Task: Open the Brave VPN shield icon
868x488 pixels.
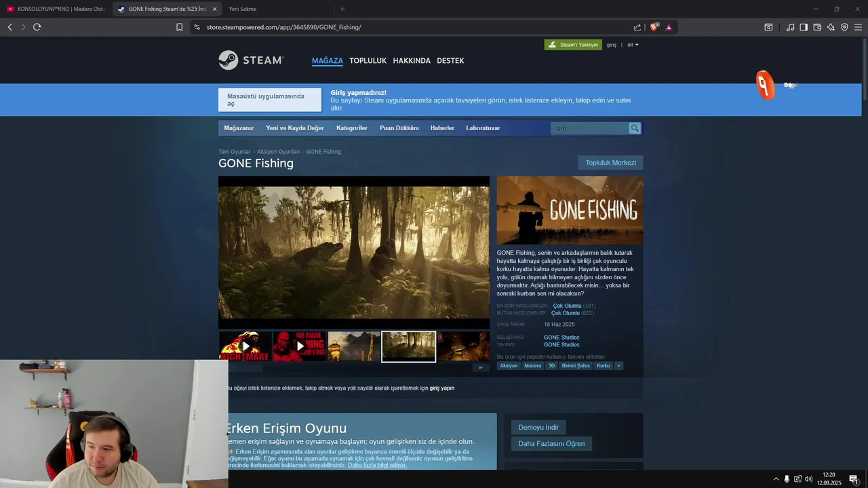Action: pyautogui.click(x=844, y=27)
